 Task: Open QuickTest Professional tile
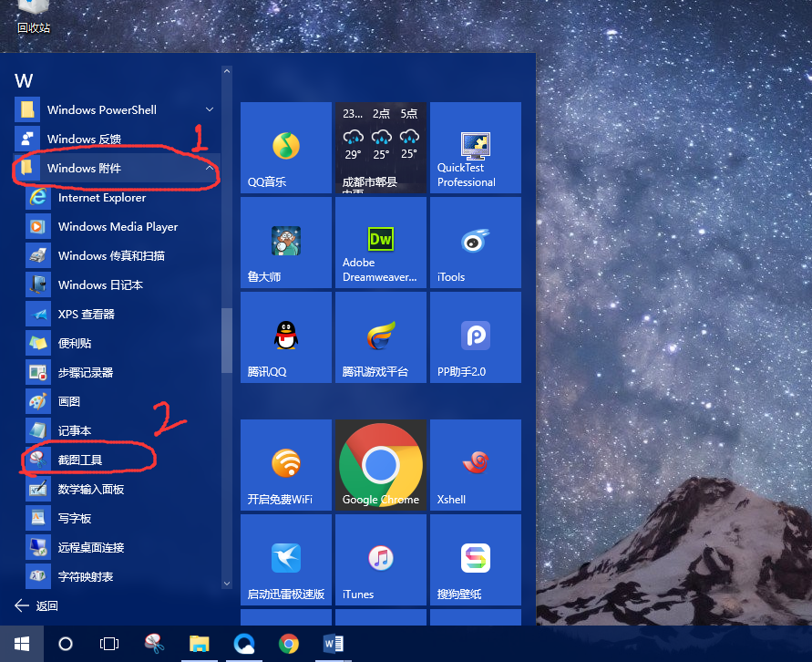tap(476, 148)
